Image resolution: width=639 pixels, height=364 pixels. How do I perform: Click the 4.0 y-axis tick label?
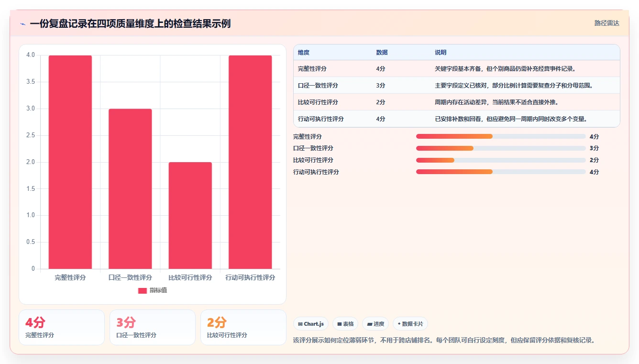point(31,55)
